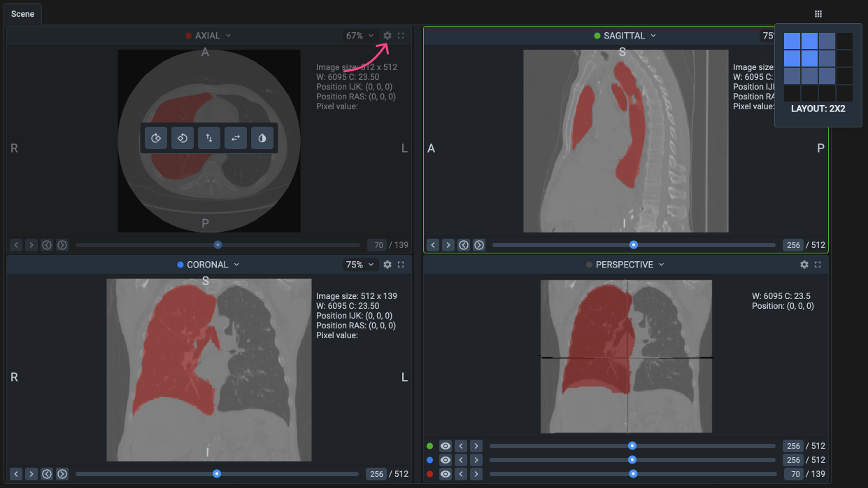
Task: Click the axial slice slider handle
Action: (x=218, y=245)
